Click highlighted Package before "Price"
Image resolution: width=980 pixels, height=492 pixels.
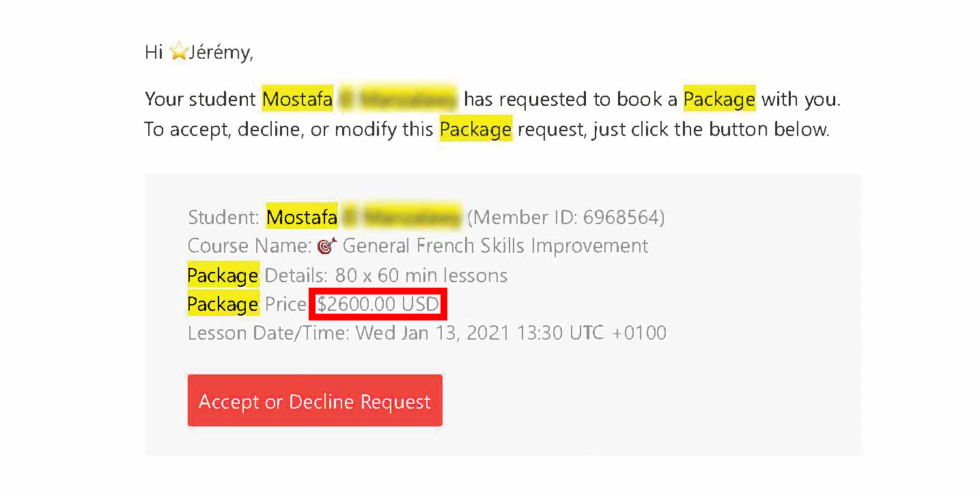point(223,304)
